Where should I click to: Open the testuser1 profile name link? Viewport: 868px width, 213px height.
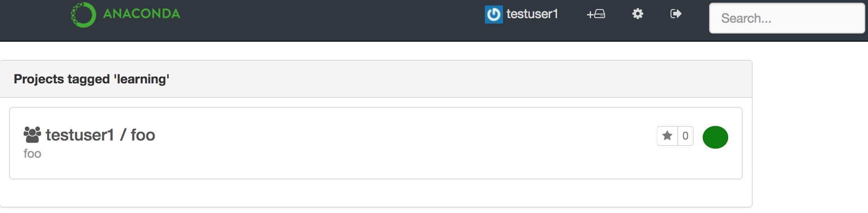pos(532,14)
